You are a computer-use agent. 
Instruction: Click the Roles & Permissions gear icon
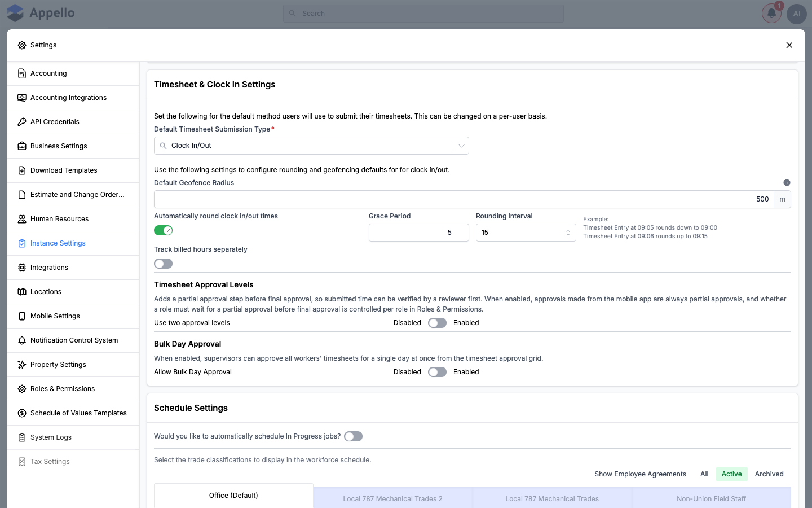click(x=22, y=389)
